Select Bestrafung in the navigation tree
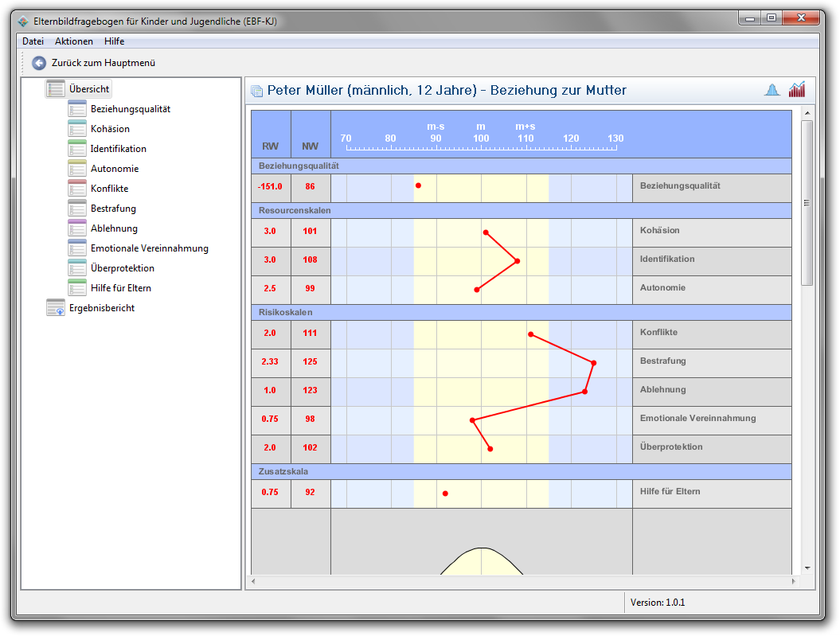This screenshot has height=636, width=840. tap(113, 208)
